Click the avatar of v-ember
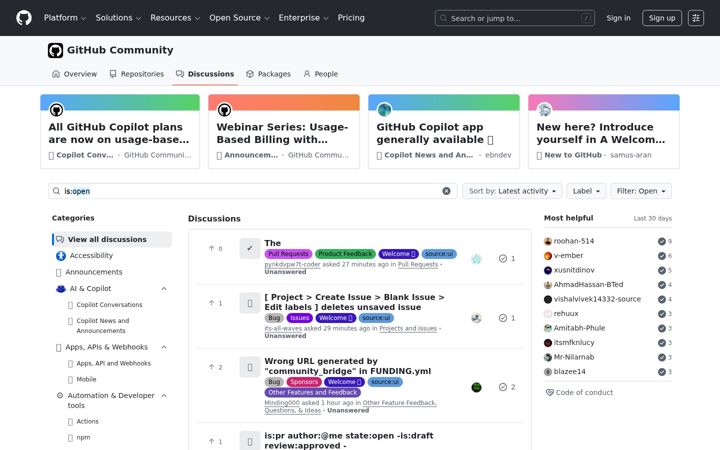The width and height of the screenshot is (720, 450). pos(548,256)
